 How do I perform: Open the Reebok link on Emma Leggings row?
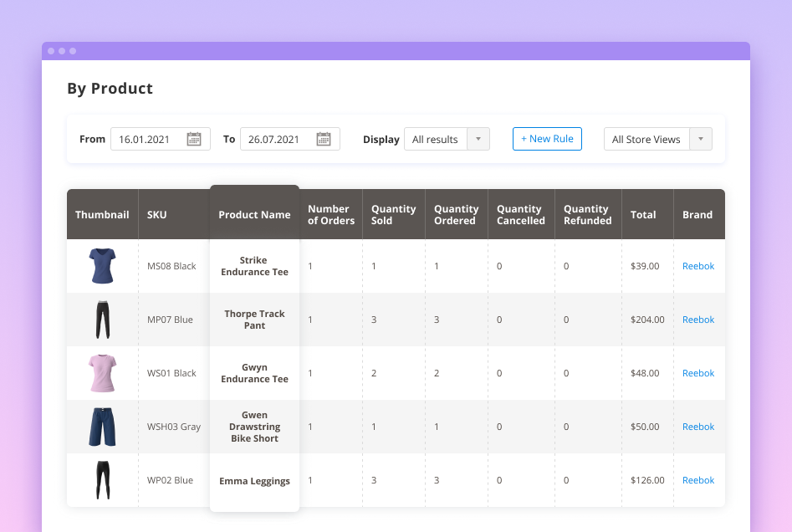(x=697, y=480)
